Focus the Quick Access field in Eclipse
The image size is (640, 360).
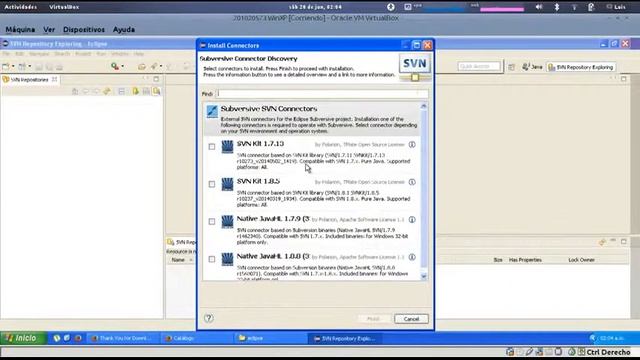[479, 66]
